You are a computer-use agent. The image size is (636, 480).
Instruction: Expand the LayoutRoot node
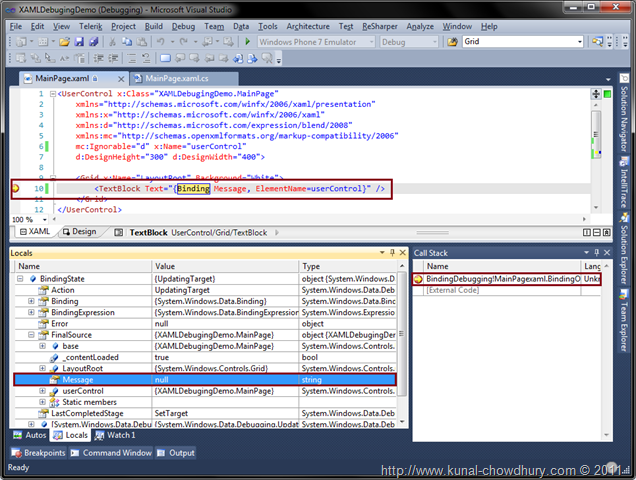42,368
